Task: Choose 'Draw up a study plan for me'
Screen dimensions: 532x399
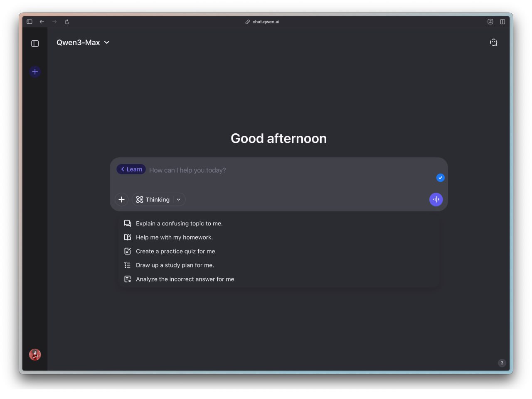Action: click(175, 265)
